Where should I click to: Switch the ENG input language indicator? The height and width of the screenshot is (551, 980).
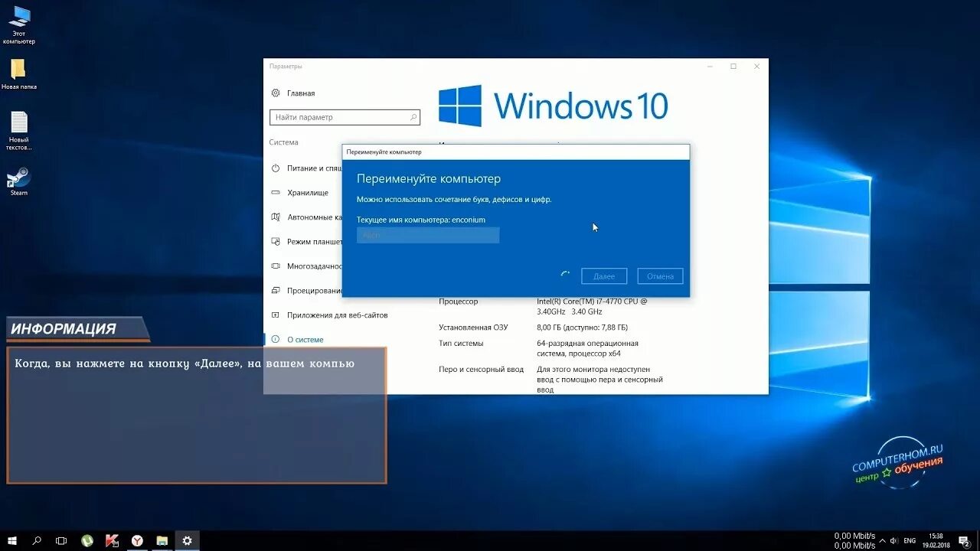[x=910, y=540]
